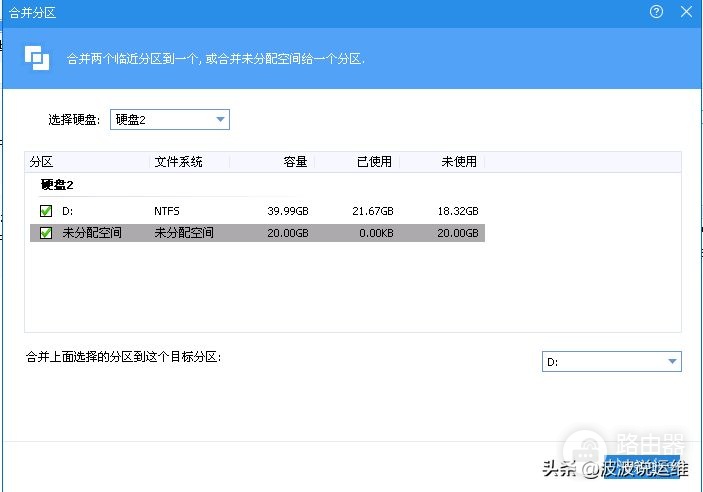
Task: Click 20.00GB in the unused column
Action: click(458, 233)
